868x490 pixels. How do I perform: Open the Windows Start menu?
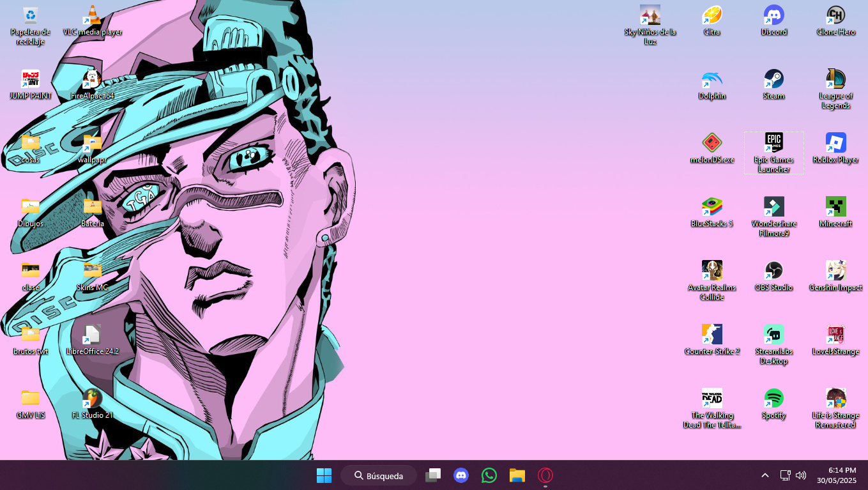[324, 475]
